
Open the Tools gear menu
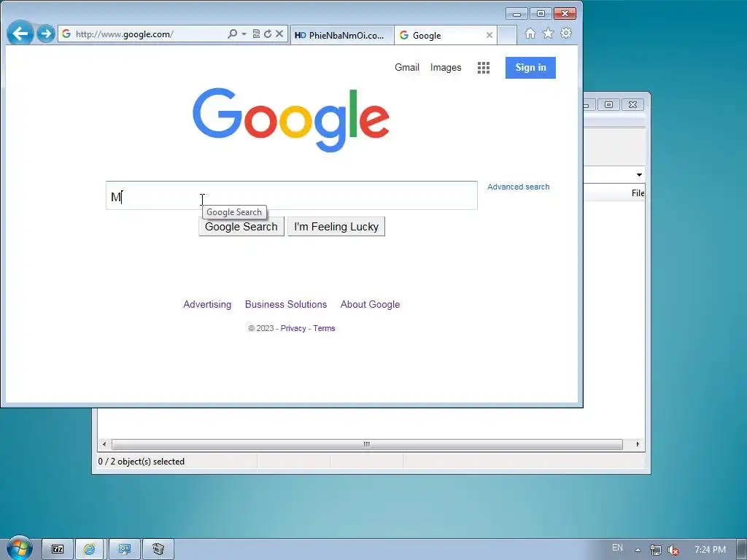pos(566,34)
